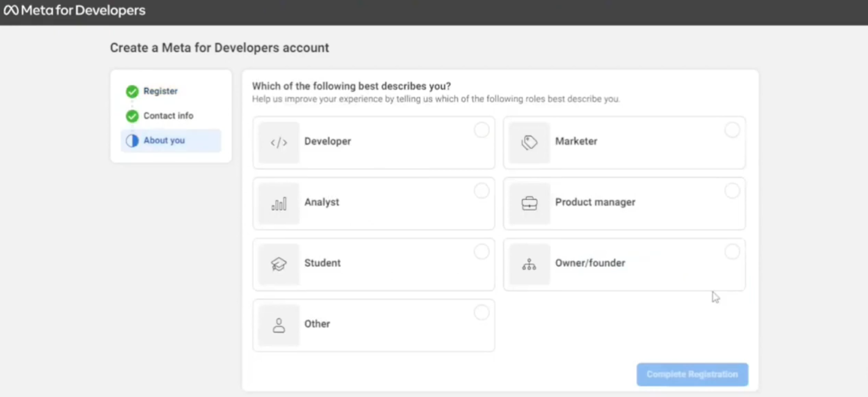The width and height of the screenshot is (868, 397).
Task: Click the Student graduation cap icon
Action: click(279, 264)
